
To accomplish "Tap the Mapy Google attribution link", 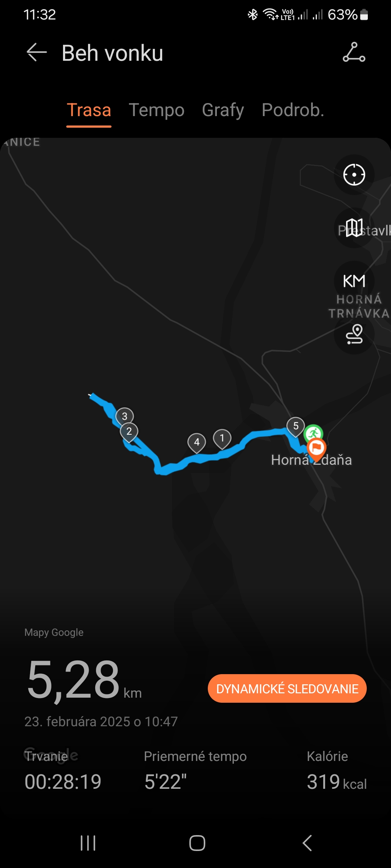I will coord(54,632).
